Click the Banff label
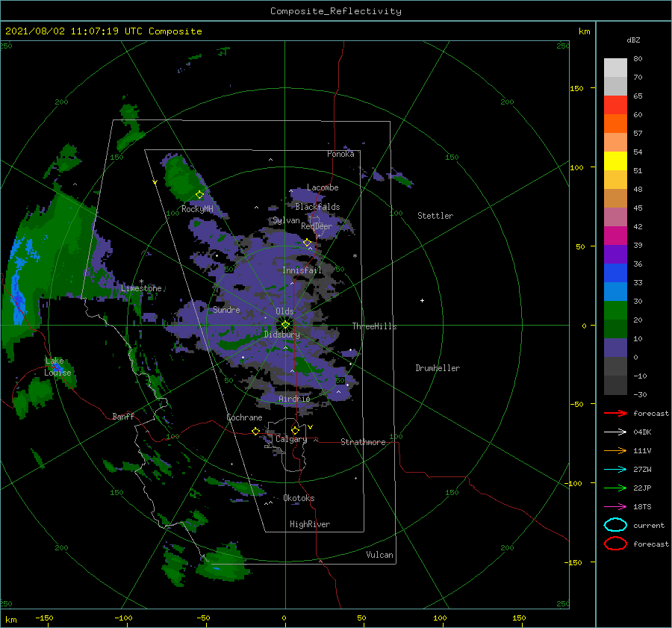The width and height of the screenshot is (672, 628). [123, 416]
